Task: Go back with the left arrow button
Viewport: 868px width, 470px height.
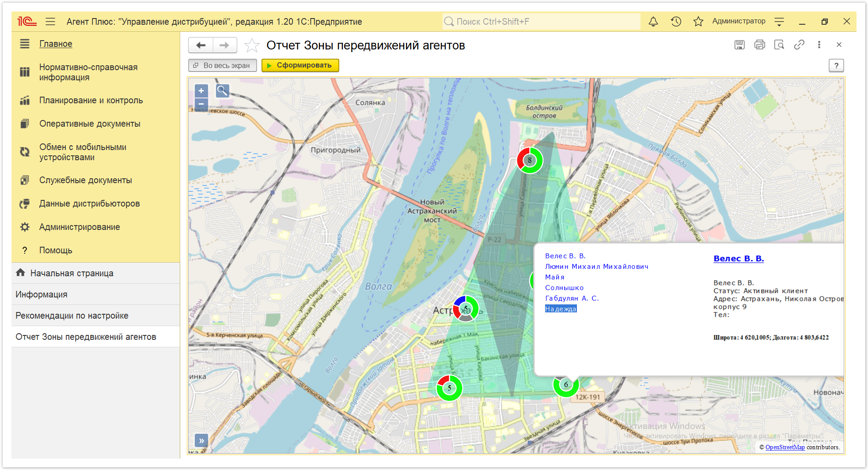Action: point(201,45)
